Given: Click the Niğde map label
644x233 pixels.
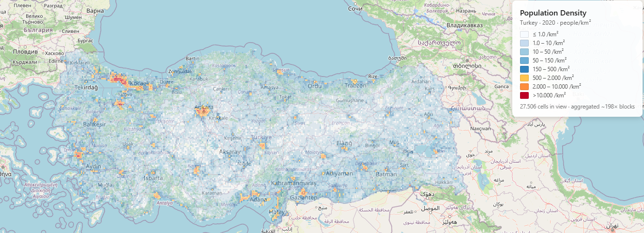Looking at the screenshot, I should click(x=244, y=163).
